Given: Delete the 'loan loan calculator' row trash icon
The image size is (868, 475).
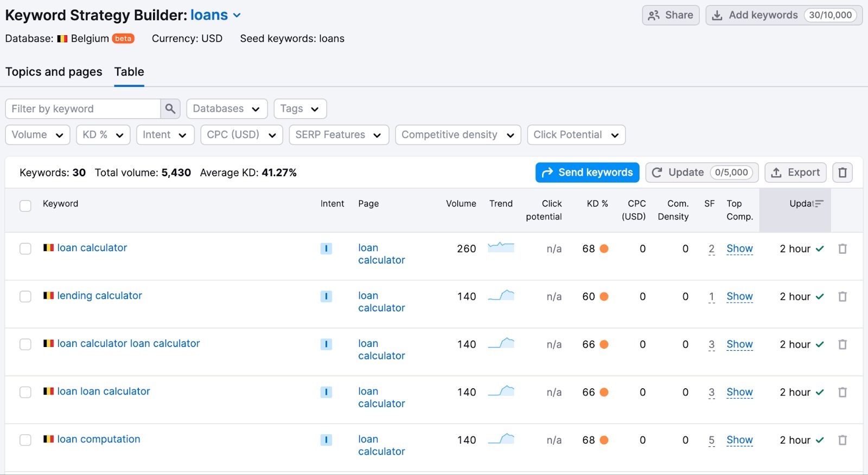Looking at the screenshot, I should coord(843,392).
